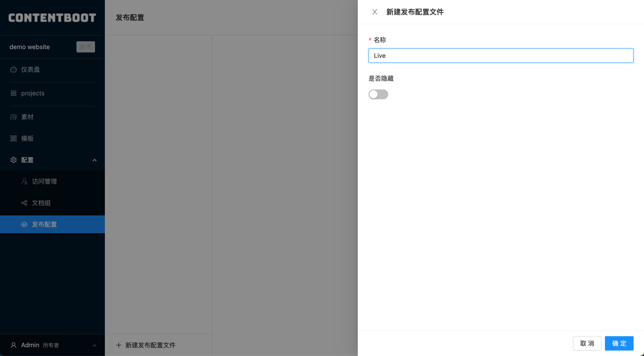Confirm with the 确定 button
This screenshot has height=356, width=644.
[x=619, y=343]
